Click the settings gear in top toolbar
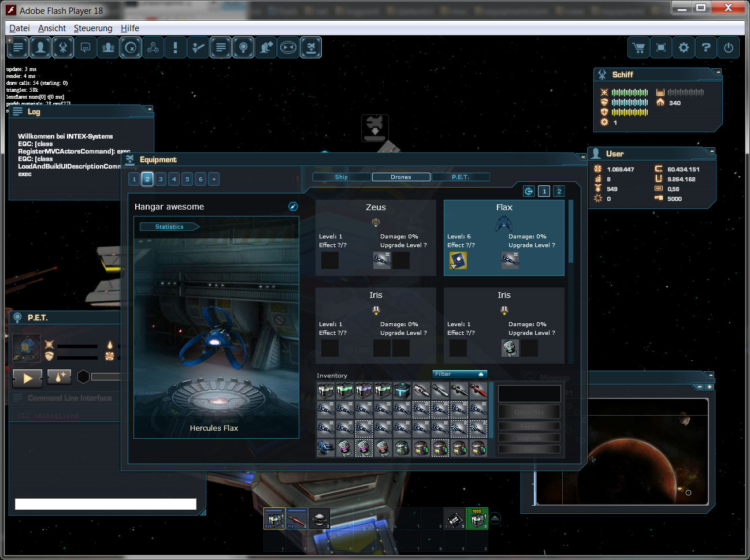The height and width of the screenshot is (560, 750). pos(684,48)
